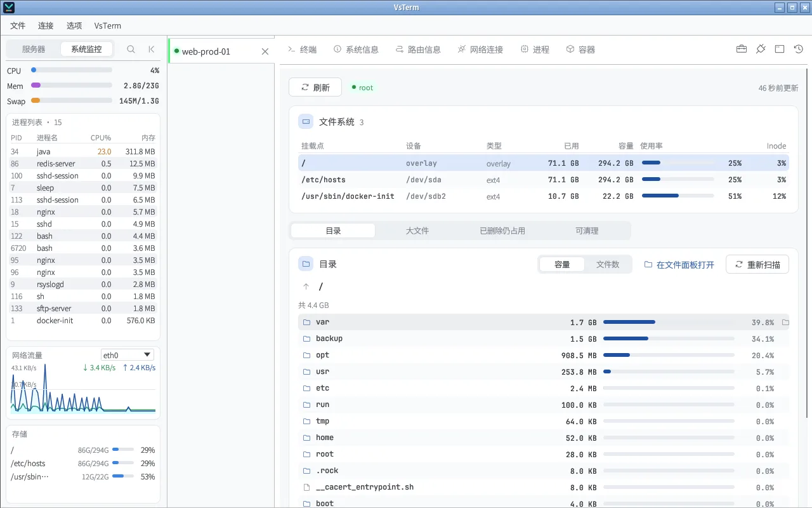812x508 pixels.
Task: Open the 连接 menu
Action: click(46, 25)
